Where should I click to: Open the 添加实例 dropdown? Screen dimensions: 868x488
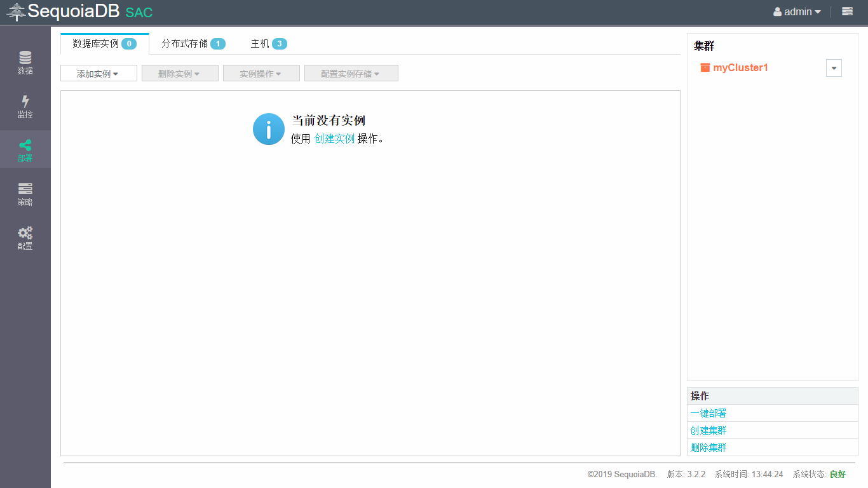click(x=98, y=73)
